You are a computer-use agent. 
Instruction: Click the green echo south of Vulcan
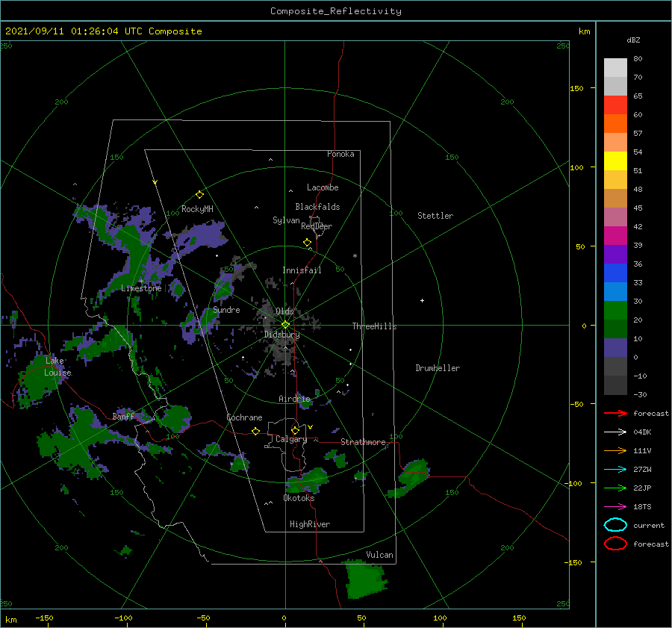point(366,579)
